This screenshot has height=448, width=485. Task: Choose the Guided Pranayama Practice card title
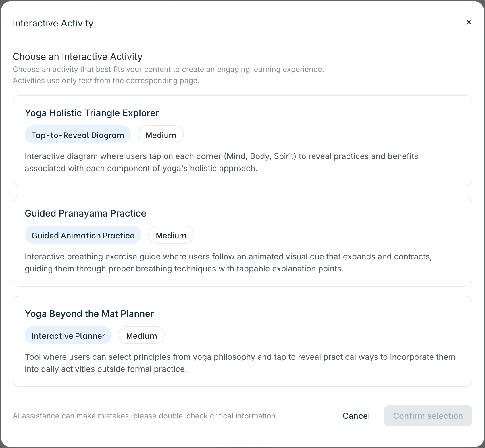pos(85,213)
